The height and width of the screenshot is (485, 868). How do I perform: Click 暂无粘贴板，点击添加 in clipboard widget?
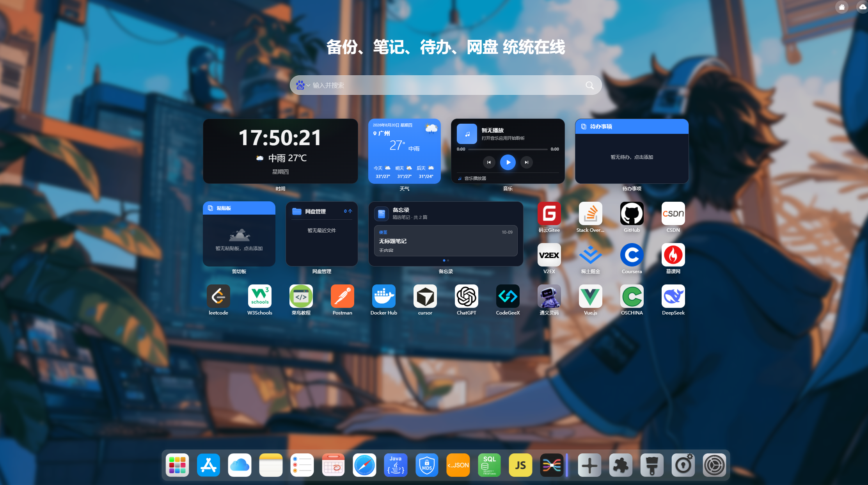click(x=239, y=249)
